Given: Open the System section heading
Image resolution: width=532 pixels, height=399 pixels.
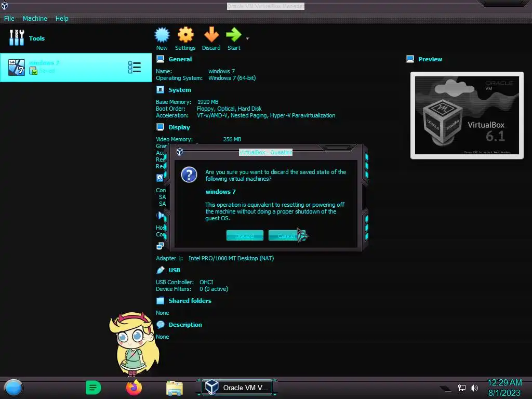Looking at the screenshot, I should 180,90.
